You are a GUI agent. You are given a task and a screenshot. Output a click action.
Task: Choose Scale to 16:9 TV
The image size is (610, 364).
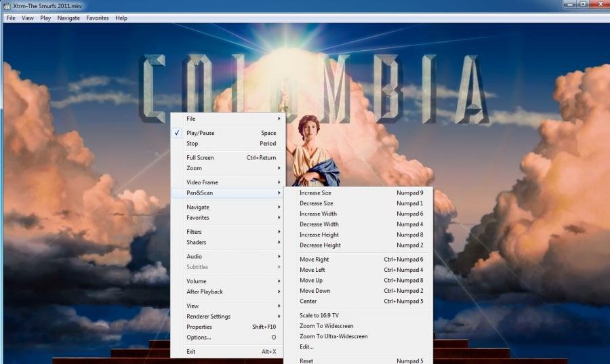(359, 315)
